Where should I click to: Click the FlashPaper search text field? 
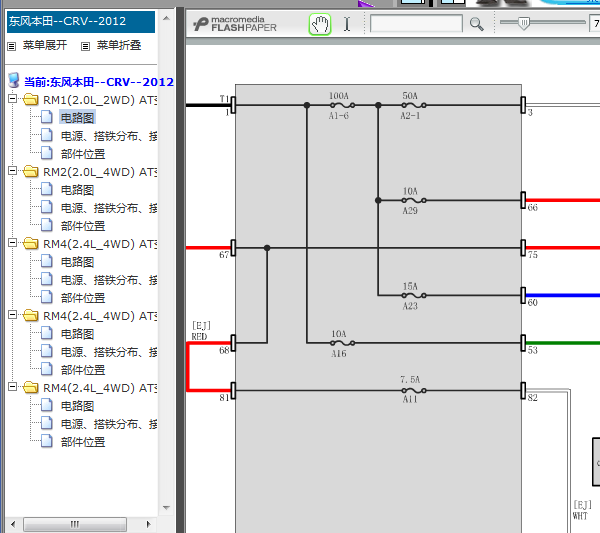point(416,24)
